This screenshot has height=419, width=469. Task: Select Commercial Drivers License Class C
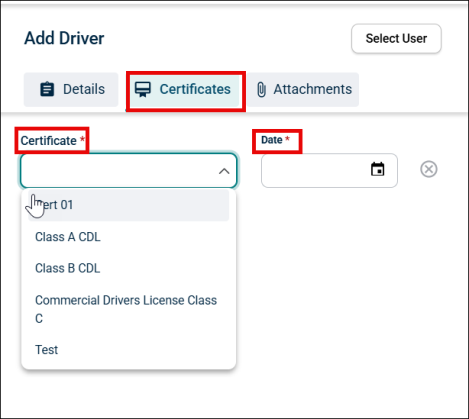click(x=128, y=309)
